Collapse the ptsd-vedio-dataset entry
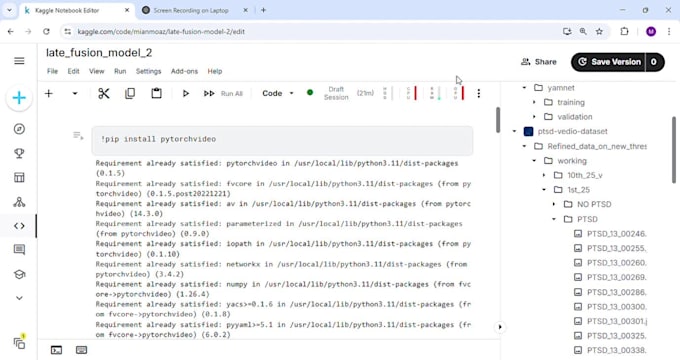 click(515, 131)
